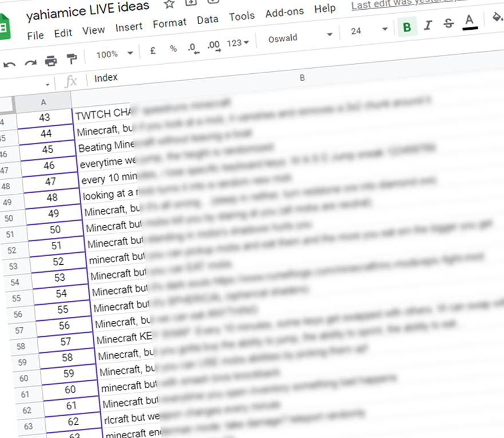The image size is (504, 438).
Task: Decrease decimal places
Action: coord(193,48)
